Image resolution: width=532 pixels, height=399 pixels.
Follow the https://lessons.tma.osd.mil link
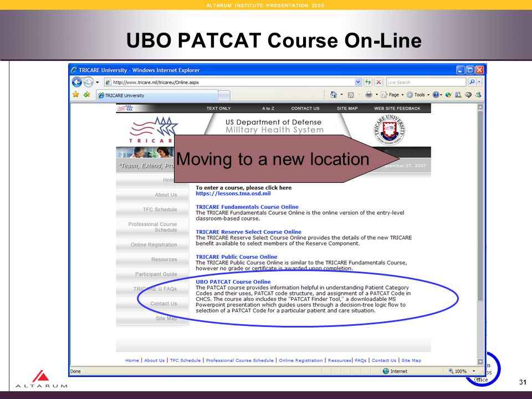click(233, 193)
